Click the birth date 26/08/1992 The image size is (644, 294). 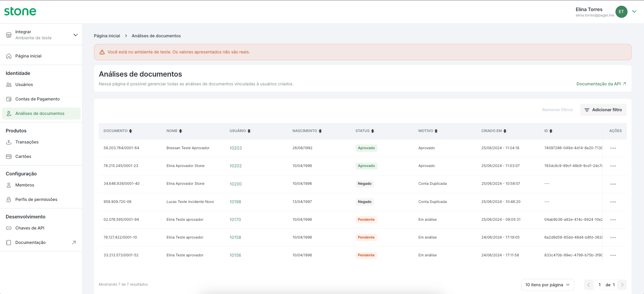302,148
